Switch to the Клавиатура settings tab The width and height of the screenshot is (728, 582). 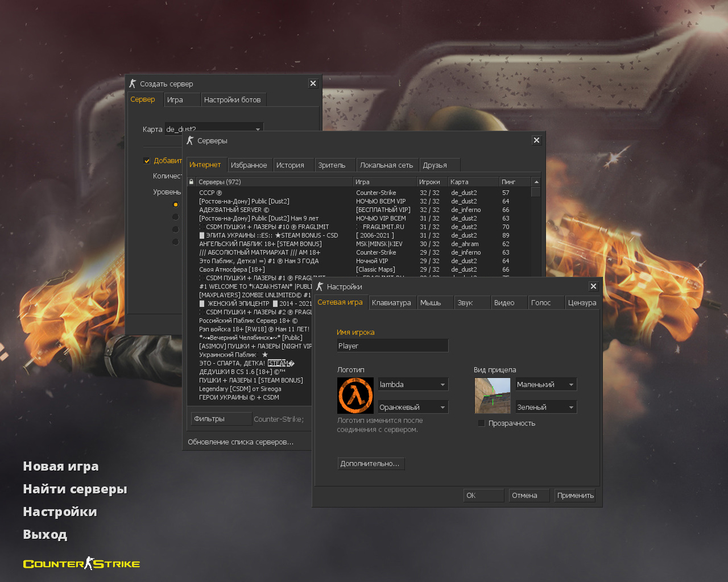(x=391, y=303)
